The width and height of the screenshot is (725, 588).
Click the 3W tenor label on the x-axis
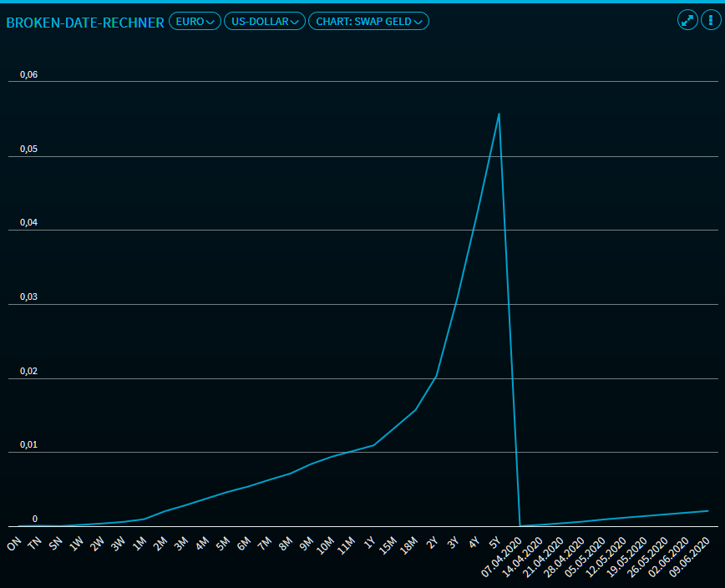point(119,544)
